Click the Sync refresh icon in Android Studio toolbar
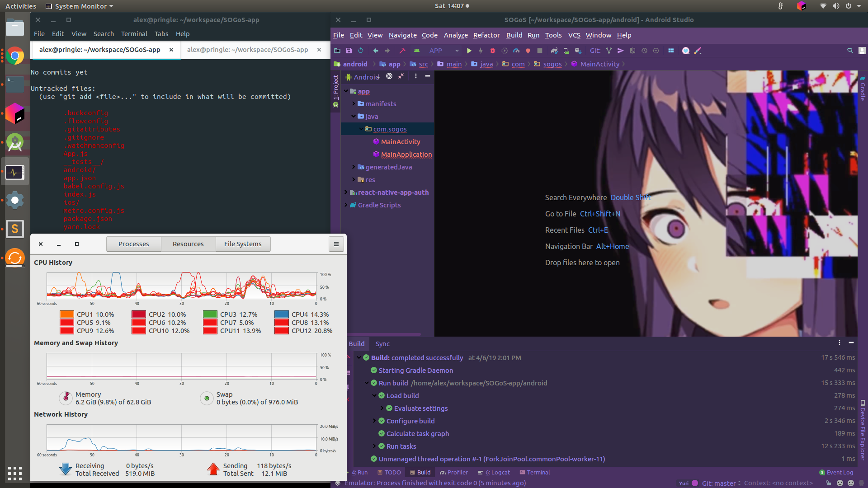This screenshot has height=488, width=868. (x=360, y=51)
